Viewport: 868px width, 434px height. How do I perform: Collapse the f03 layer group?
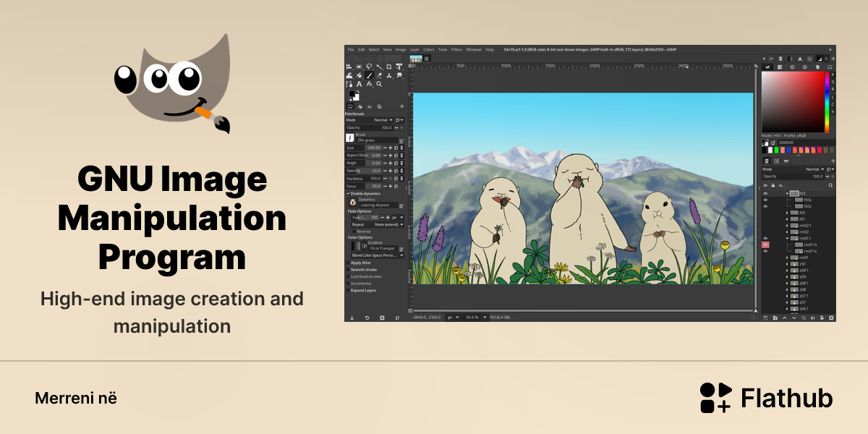point(787,194)
